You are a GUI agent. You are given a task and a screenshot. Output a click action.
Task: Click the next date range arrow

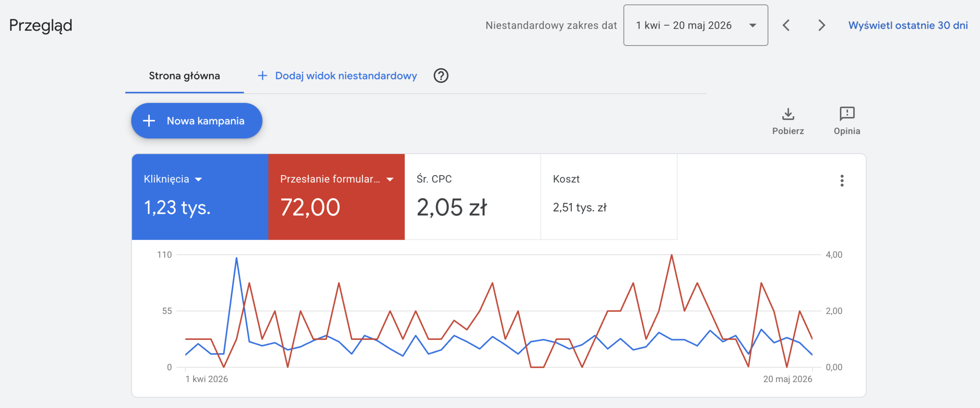pyautogui.click(x=822, y=25)
